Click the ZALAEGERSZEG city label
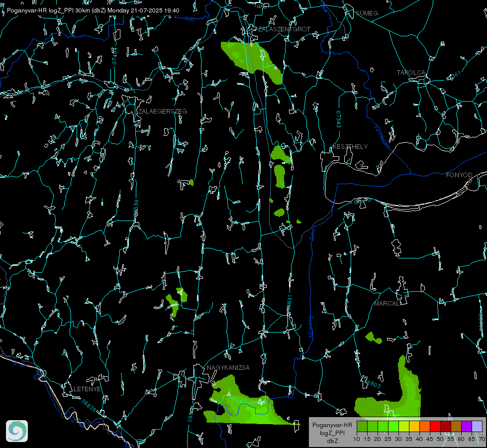The width and height of the screenshot is (487, 448). click(x=163, y=112)
